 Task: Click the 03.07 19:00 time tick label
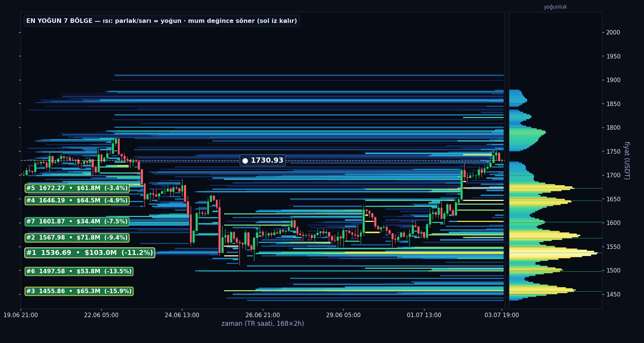[x=502, y=315]
